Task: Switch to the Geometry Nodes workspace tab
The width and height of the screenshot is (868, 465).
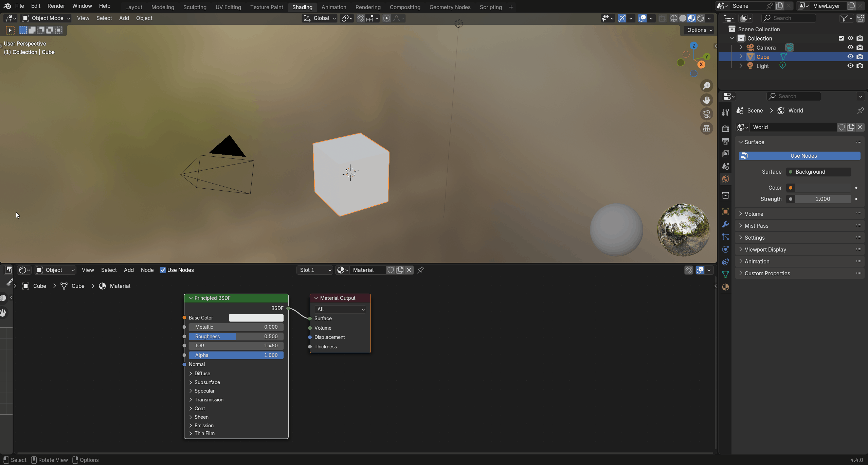Action: pos(450,7)
